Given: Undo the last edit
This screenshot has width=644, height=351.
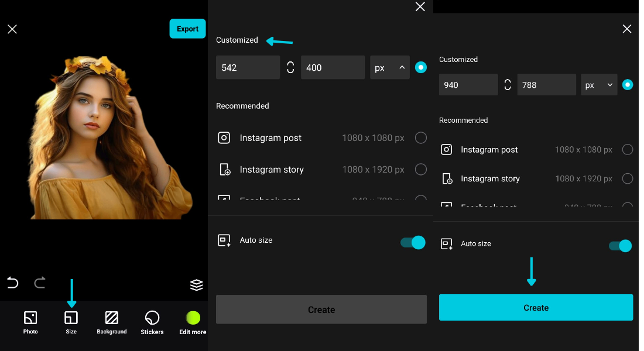Looking at the screenshot, I should [x=13, y=283].
